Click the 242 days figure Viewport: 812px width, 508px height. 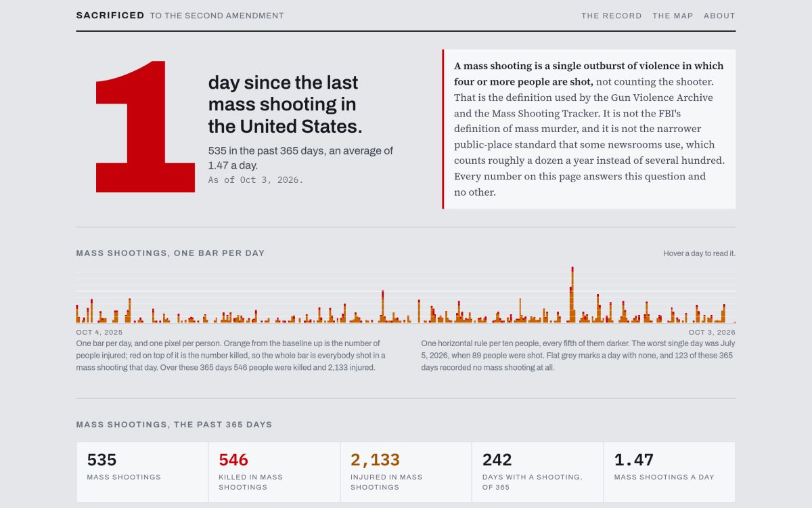click(x=497, y=460)
